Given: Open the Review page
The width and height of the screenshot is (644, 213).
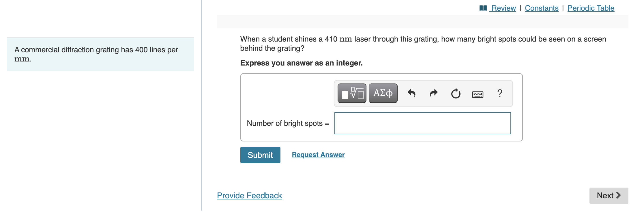Looking at the screenshot, I should [503, 8].
